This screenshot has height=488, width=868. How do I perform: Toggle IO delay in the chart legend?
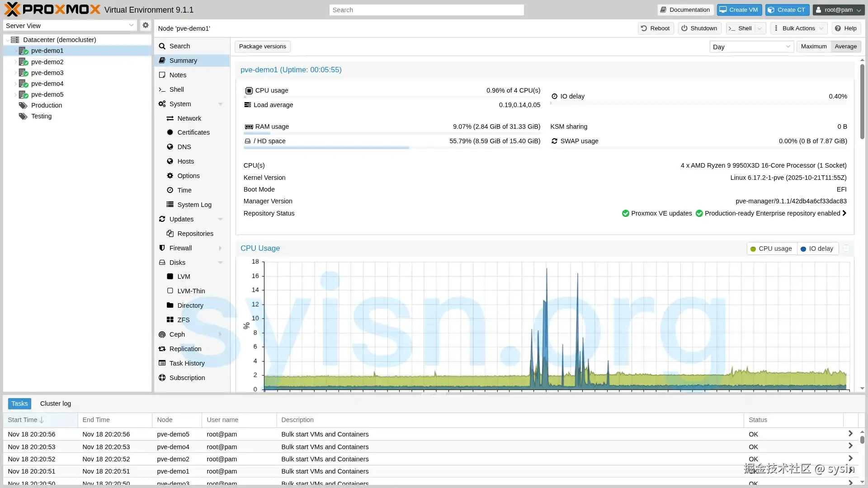(817, 249)
